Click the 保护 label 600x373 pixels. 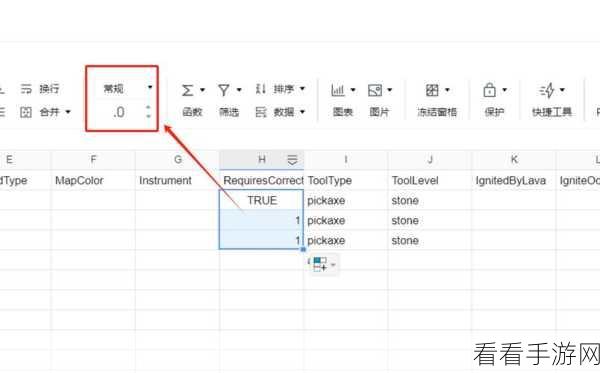(494, 112)
